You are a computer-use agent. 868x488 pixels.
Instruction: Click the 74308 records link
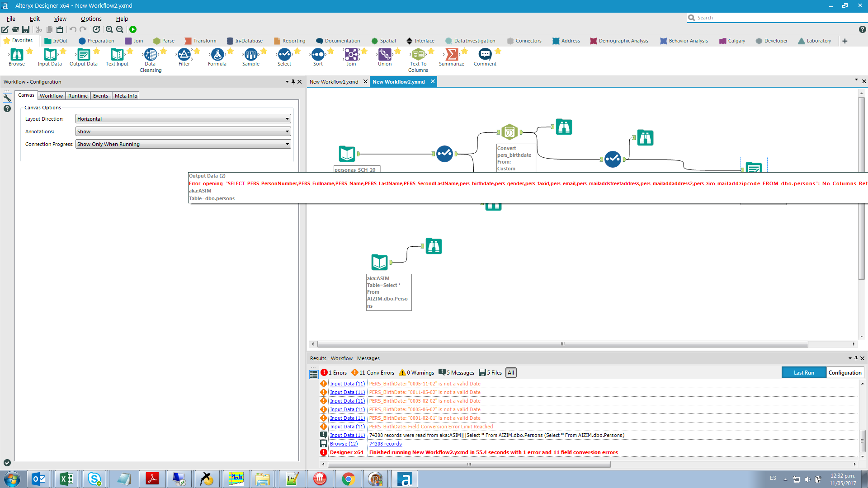click(x=385, y=444)
